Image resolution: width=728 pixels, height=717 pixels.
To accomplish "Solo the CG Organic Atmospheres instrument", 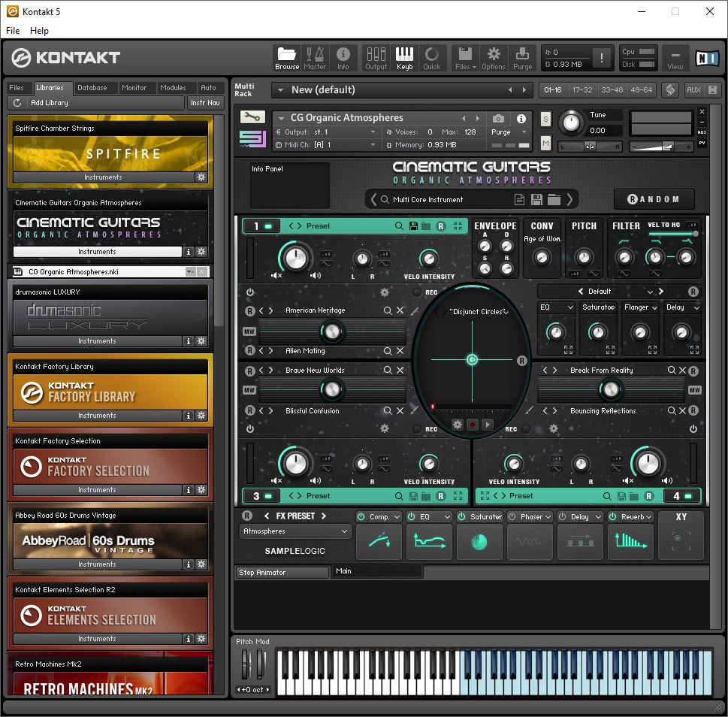I will [545, 120].
